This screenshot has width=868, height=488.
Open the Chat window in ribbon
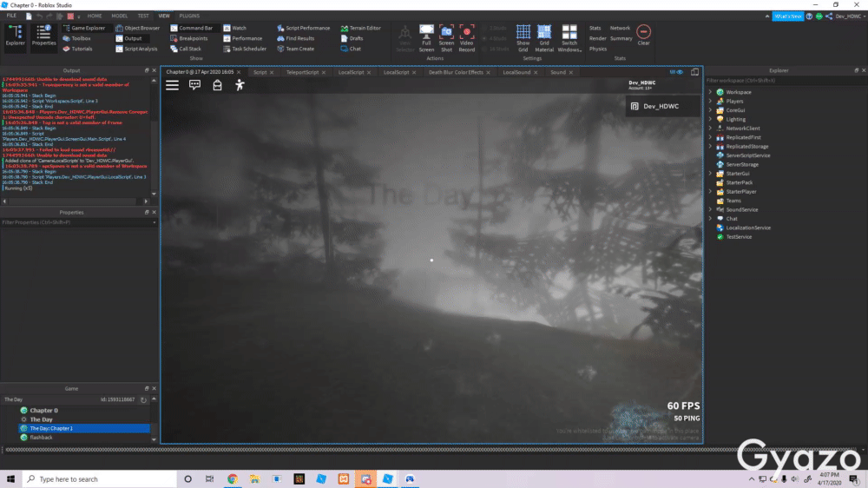pyautogui.click(x=351, y=49)
